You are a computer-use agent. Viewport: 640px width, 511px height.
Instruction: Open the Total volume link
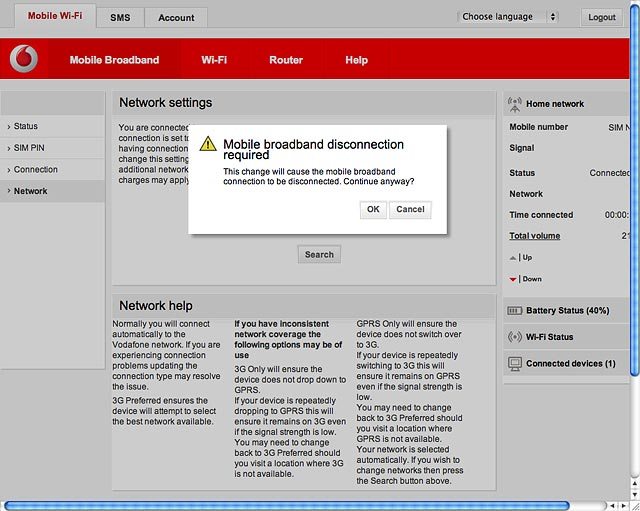535,236
